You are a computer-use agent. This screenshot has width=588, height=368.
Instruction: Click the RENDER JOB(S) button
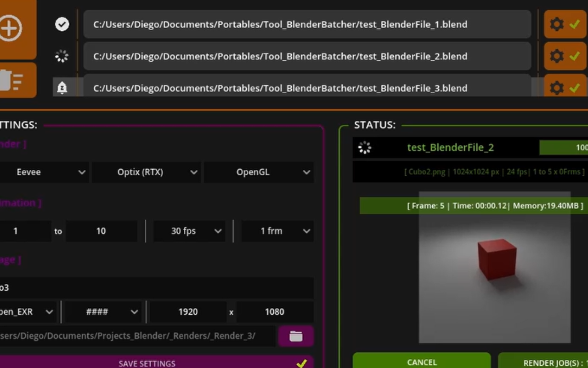(x=543, y=362)
